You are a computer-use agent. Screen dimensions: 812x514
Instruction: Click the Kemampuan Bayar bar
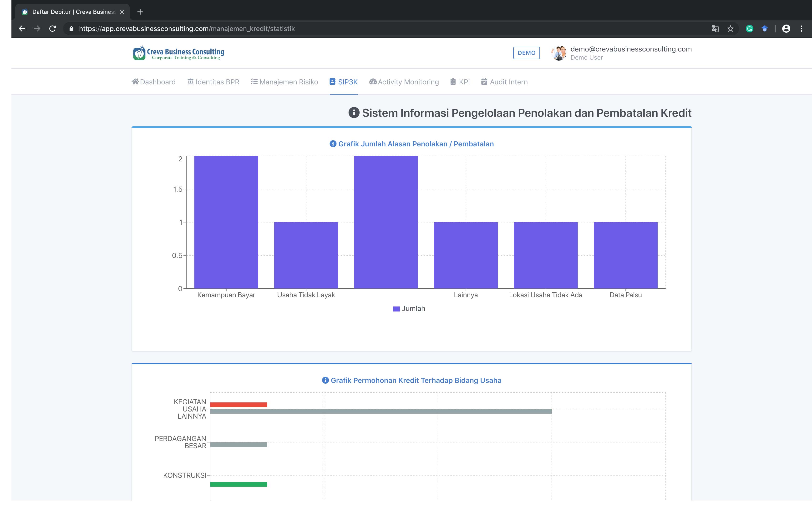coord(226,222)
